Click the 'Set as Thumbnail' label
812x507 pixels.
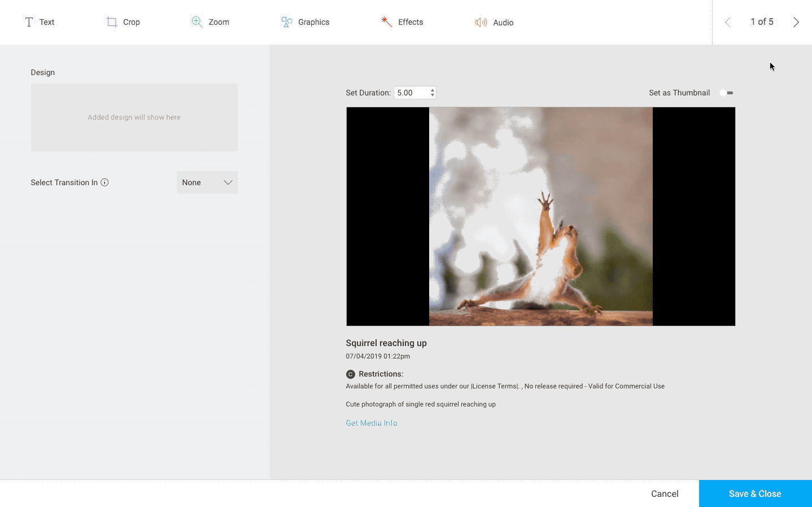click(679, 93)
